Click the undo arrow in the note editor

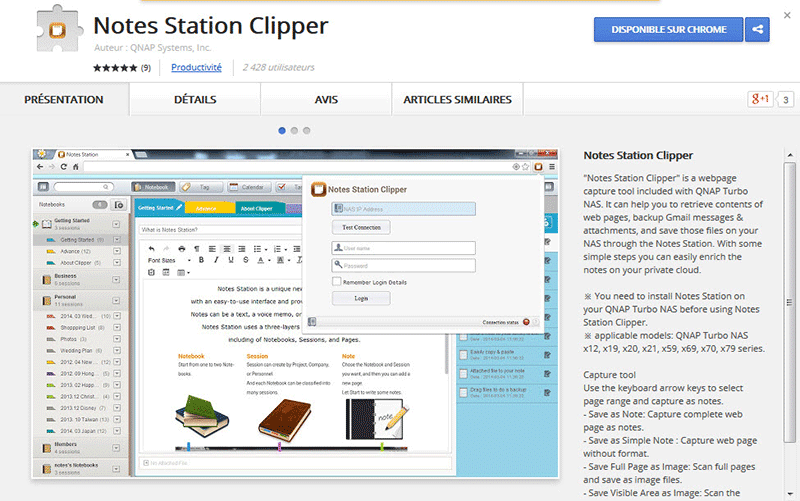tap(152, 249)
